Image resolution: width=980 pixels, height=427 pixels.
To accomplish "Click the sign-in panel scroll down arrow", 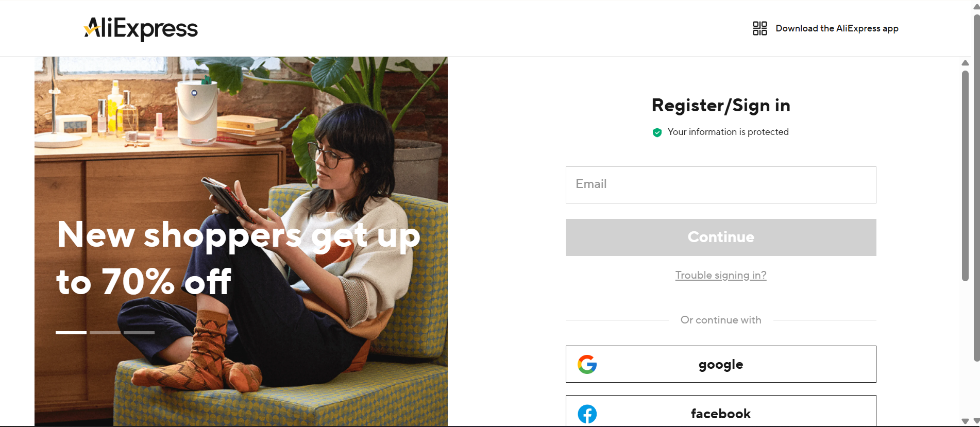I will coord(965,421).
